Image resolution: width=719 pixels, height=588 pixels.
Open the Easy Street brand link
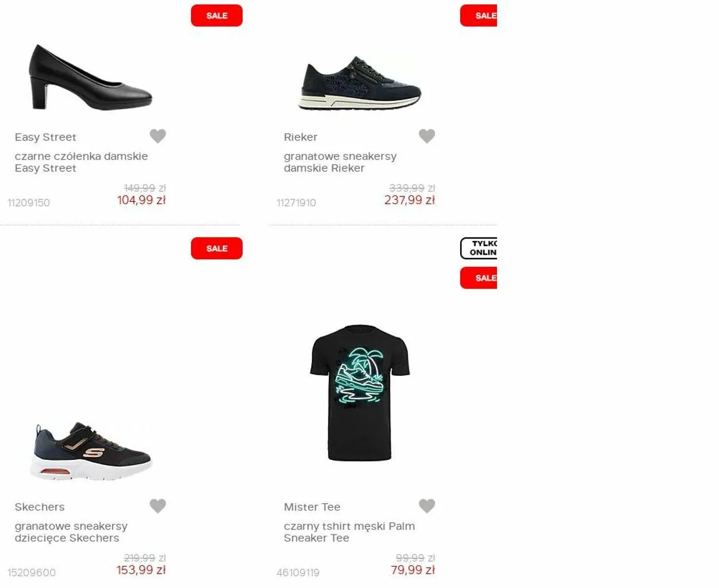tap(45, 137)
